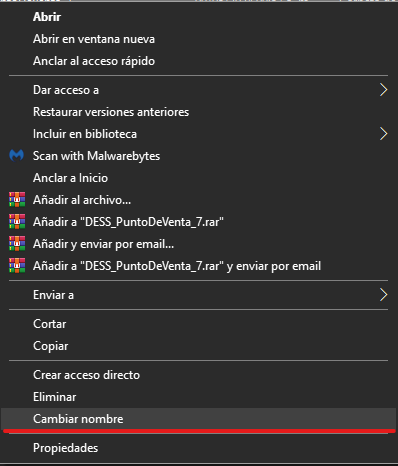The height and width of the screenshot is (466, 398).
Task: Select the highlighted Cambiar nombre option
Action: coord(199,419)
